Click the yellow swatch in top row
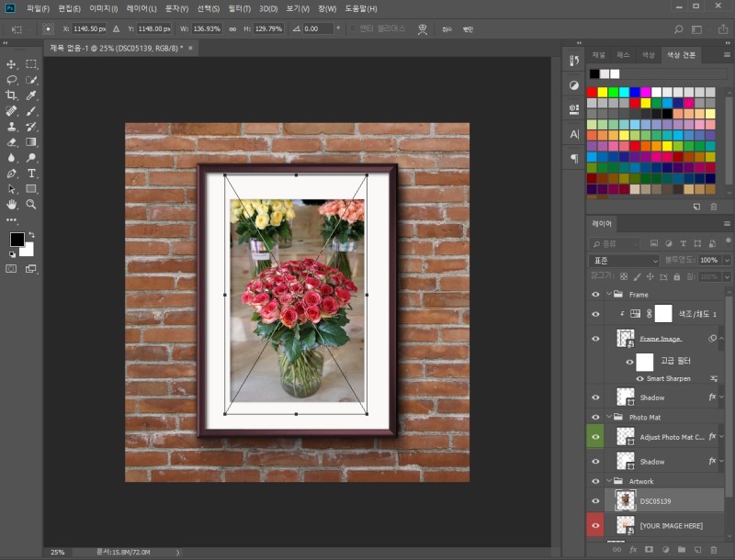The width and height of the screenshot is (735, 560). pos(603,92)
